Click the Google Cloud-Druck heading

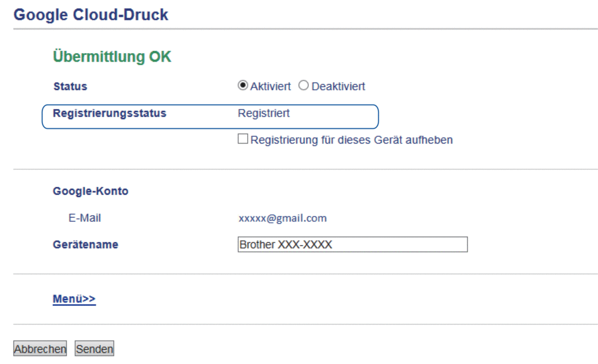[91, 15]
